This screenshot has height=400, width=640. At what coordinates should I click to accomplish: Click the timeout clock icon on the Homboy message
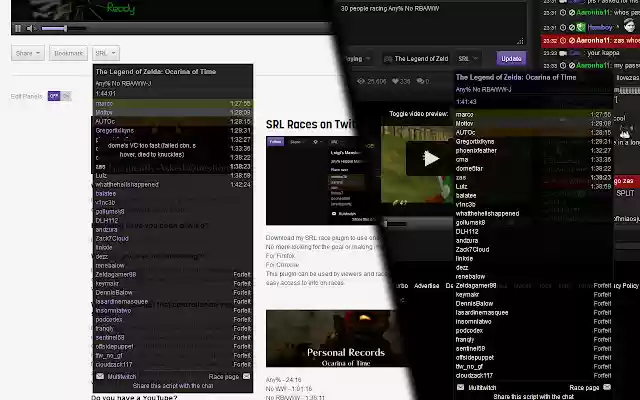coord(563,28)
